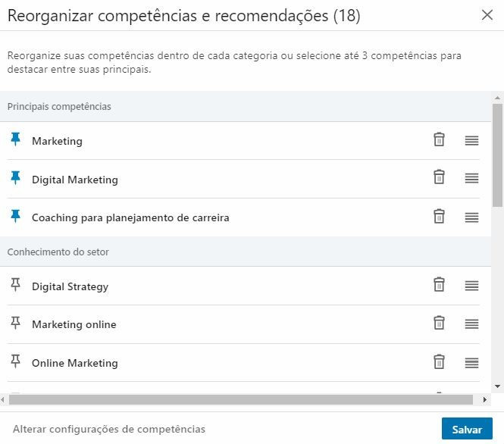Unpin Coaching para planejamento de carreira

click(15, 216)
